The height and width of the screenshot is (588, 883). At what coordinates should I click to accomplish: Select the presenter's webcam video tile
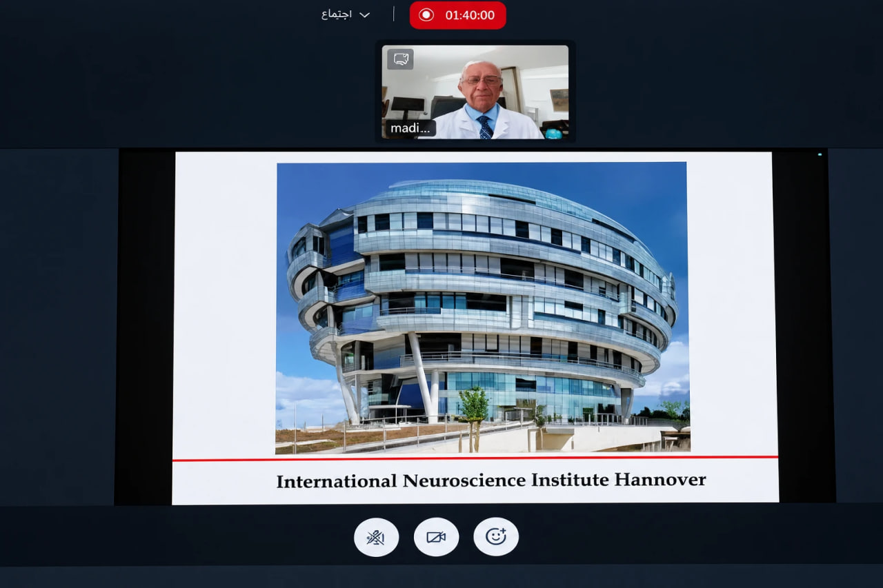tap(475, 92)
